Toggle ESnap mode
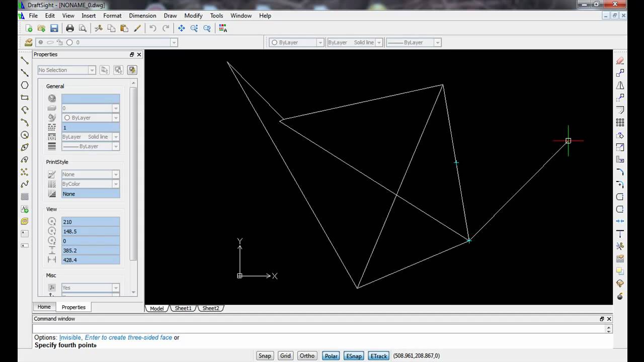 (x=354, y=356)
